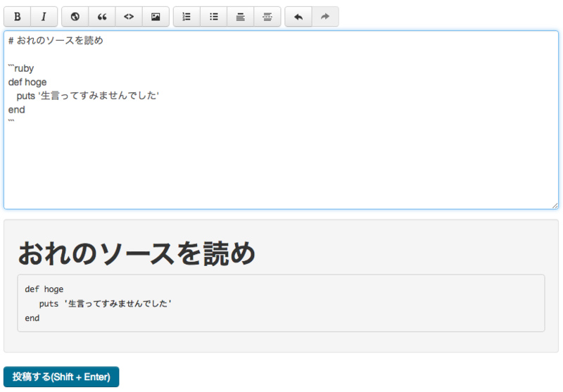This screenshot has width=563, height=392.
Task: Insert a horizontal rule
Action: [267, 16]
